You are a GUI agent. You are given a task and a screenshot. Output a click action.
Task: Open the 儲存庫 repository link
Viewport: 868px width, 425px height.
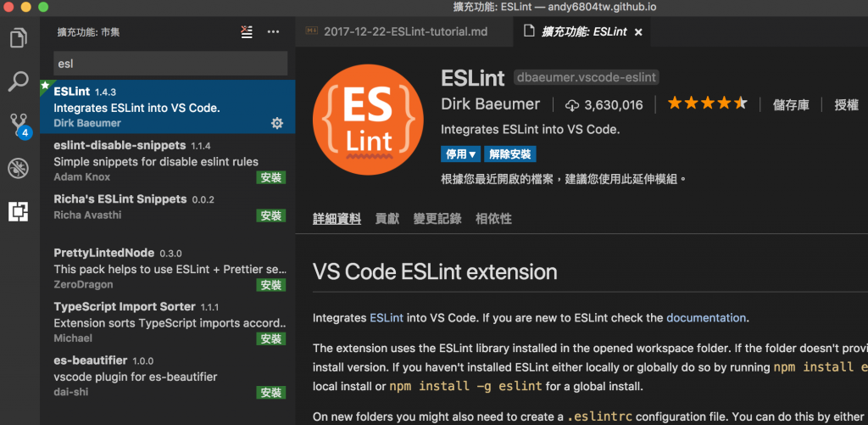(791, 104)
